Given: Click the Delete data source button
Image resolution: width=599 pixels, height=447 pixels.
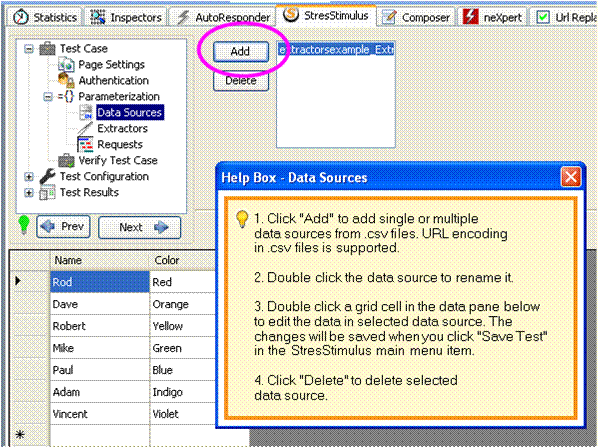Looking at the screenshot, I should pyautogui.click(x=241, y=81).
